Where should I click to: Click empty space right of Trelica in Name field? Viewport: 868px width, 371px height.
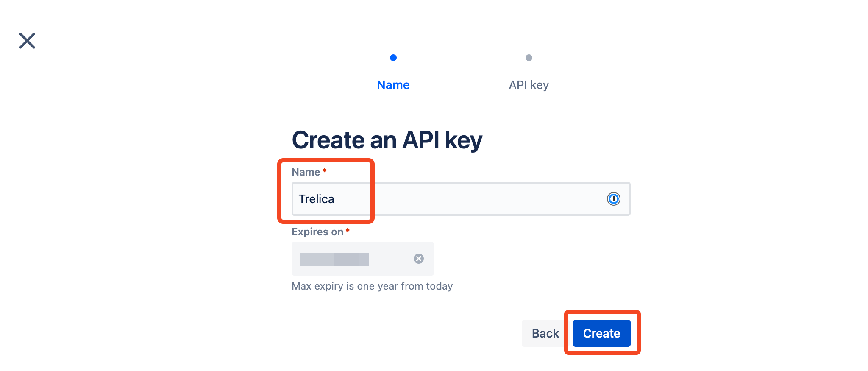point(466,199)
